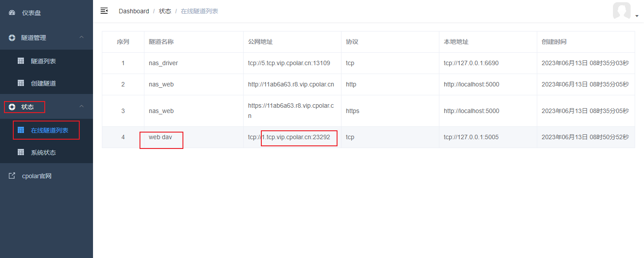Screen dimensions: 644x258
Task: Click the user avatar image
Action: 622,11
